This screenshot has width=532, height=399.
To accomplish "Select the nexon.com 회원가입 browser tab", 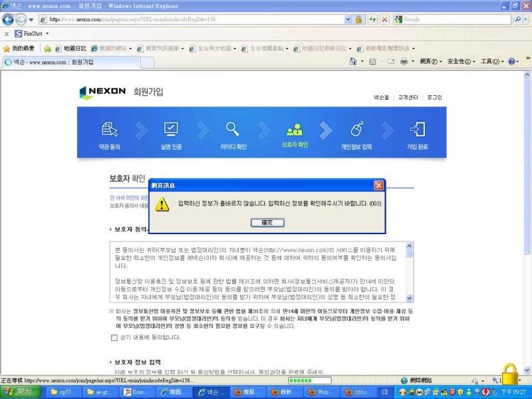I will pos(71,62).
